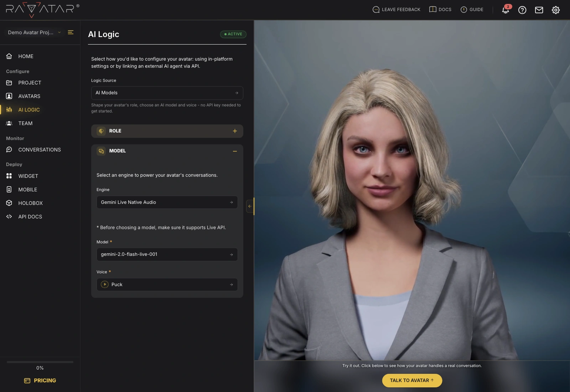Open the Voice dropdown arrow
Viewport: 570px width, 392px height.
tap(232, 284)
